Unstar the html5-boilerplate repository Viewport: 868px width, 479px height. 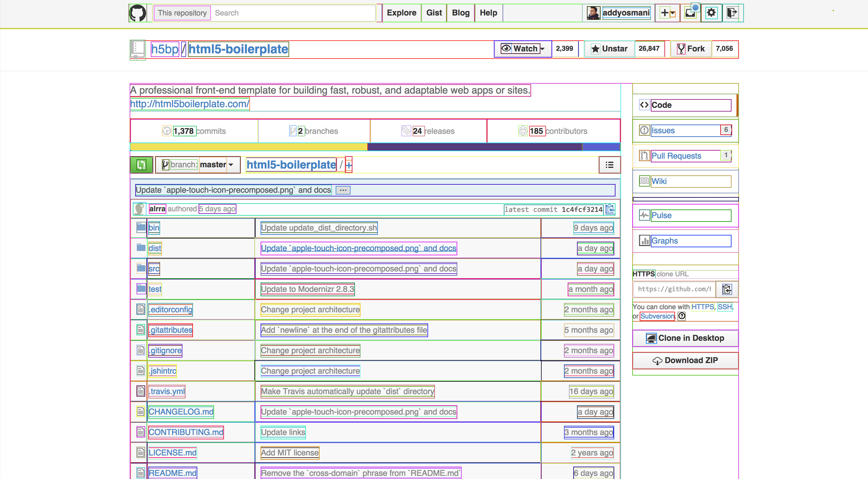point(610,49)
